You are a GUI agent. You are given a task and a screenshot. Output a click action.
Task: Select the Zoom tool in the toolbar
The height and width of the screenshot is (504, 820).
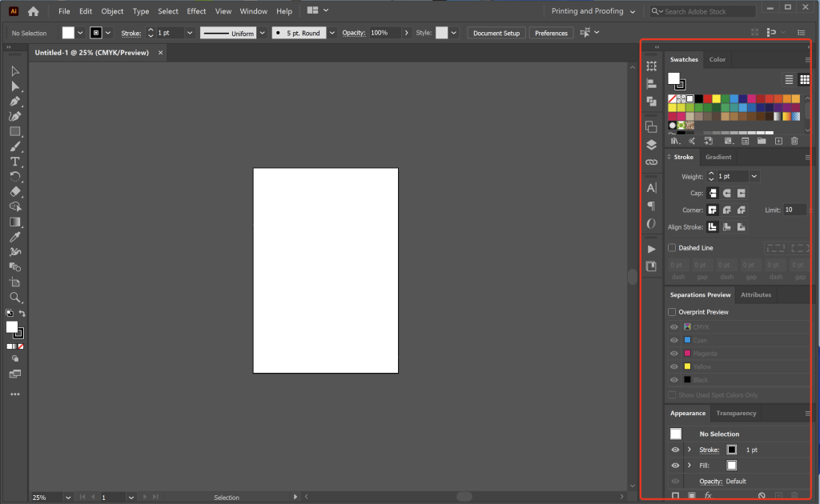(x=14, y=298)
